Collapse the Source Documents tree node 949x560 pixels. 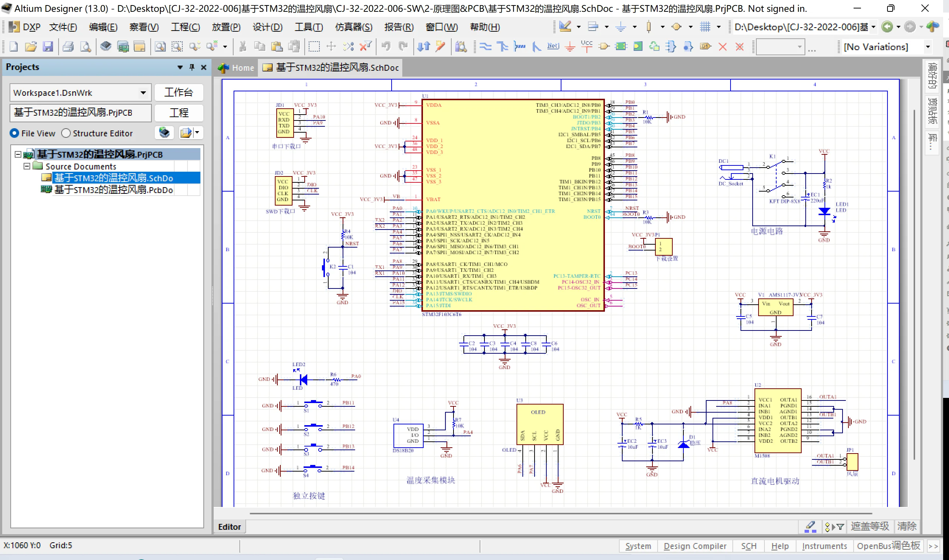[x=27, y=166]
